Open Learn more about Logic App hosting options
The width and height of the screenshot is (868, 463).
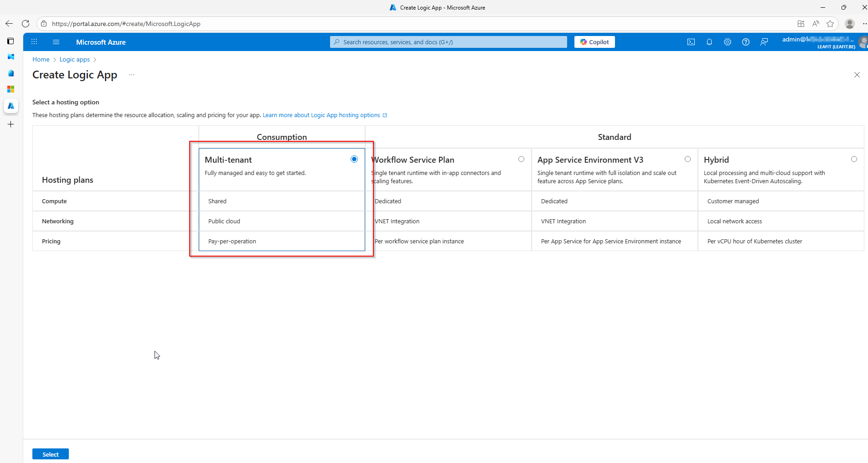coord(325,115)
